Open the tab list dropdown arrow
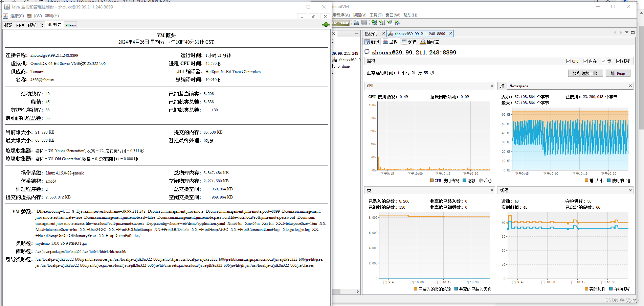644x306 pixels. (x=626, y=32)
